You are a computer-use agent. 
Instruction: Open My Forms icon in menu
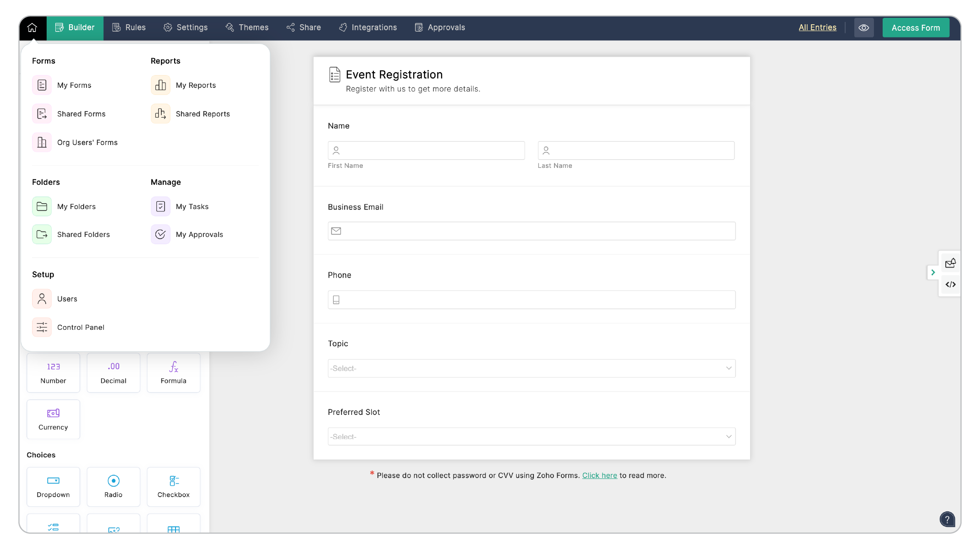pyautogui.click(x=42, y=85)
